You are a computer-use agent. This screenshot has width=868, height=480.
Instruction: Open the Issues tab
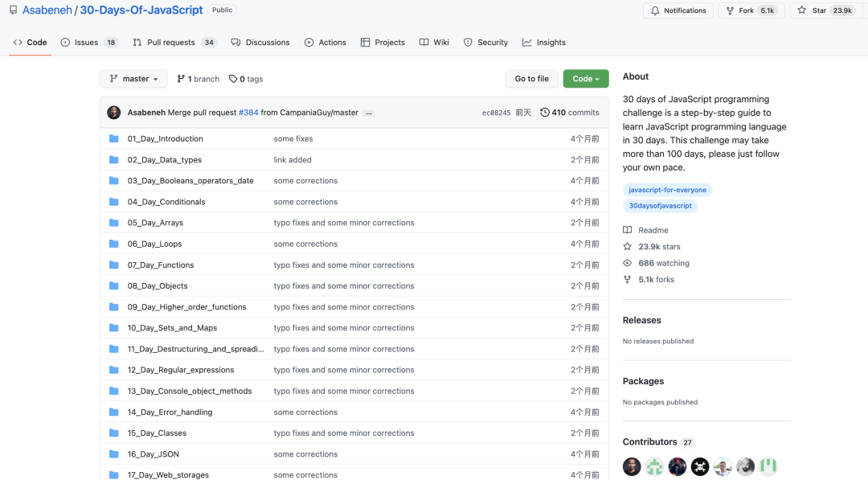coord(89,42)
